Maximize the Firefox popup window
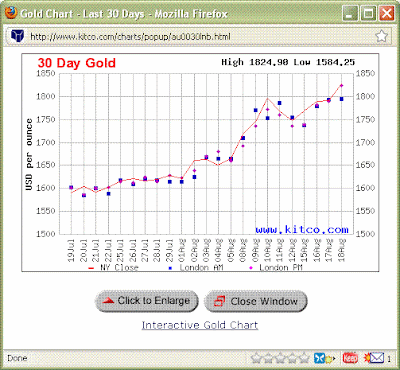Viewport: 400px width, 370px height. coord(368,14)
